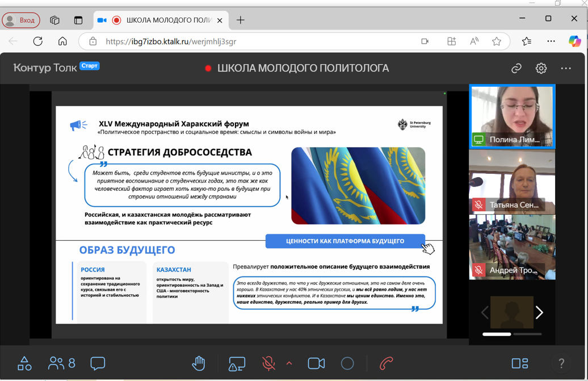
Task: Open the Kontur Talk settings gear
Action: (541, 69)
